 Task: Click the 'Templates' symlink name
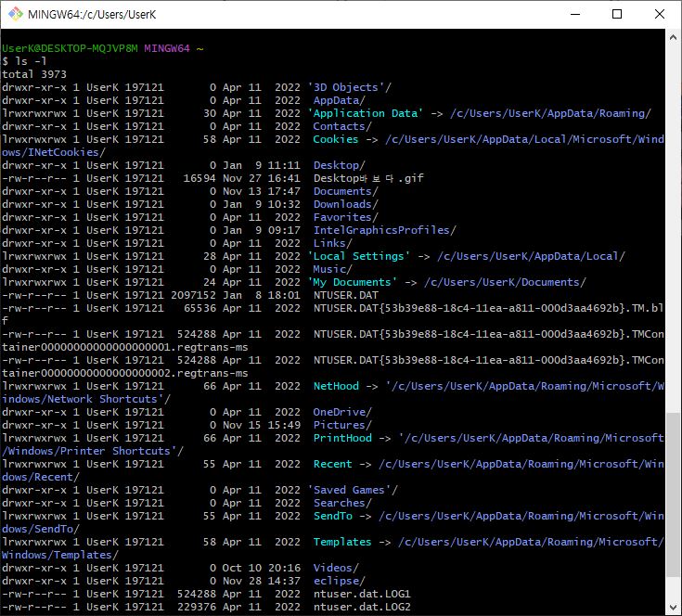pos(342,542)
